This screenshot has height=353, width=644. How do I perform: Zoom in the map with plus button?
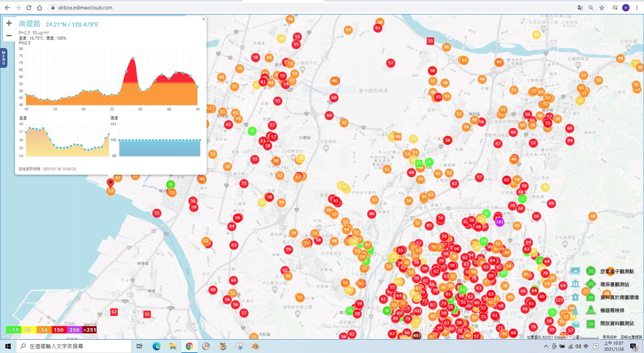tap(9, 23)
